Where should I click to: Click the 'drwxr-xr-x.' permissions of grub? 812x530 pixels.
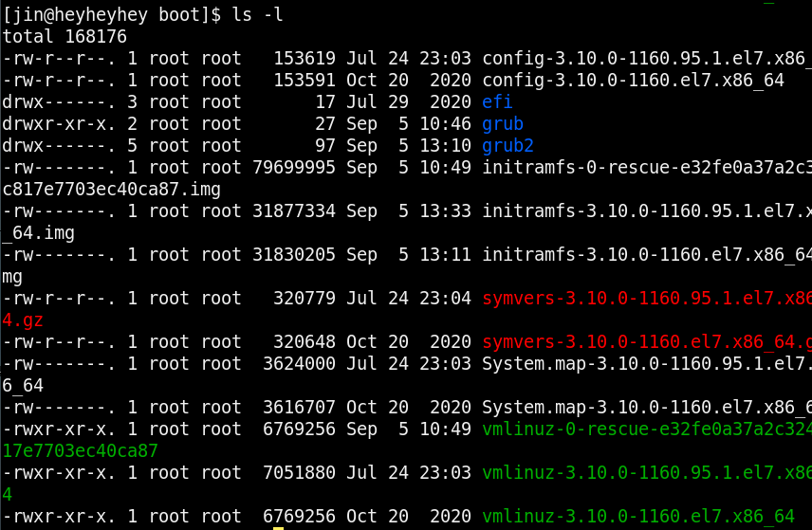tap(59, 123)
